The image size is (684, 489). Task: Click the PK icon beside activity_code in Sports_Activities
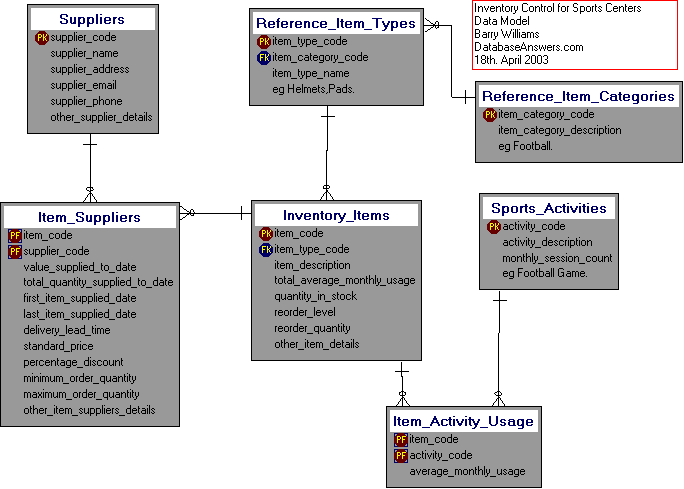coord(494,227)
